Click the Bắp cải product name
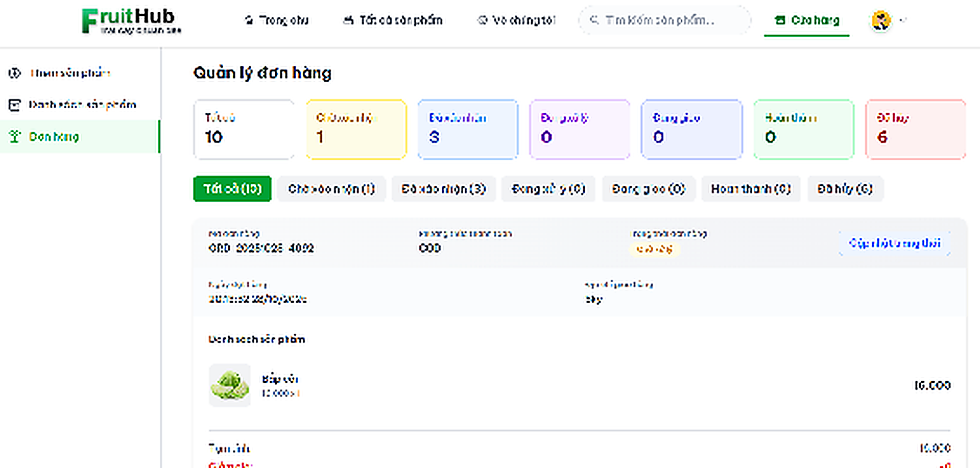 click(x=280, y=379)
